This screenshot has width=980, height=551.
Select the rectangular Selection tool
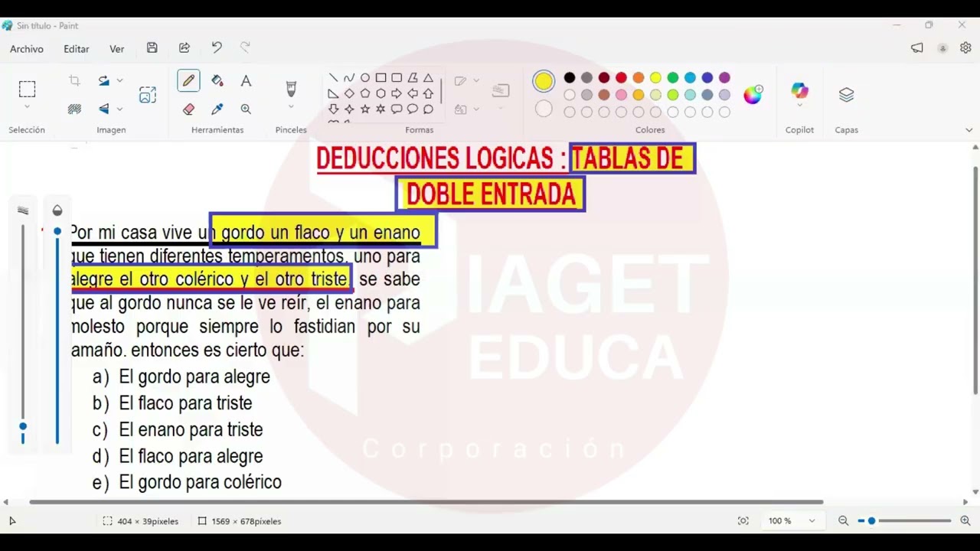[x=27, y=89]
